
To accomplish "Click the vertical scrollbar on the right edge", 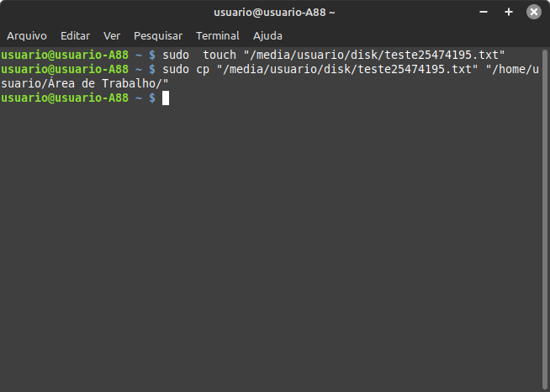I will (545, 219).
